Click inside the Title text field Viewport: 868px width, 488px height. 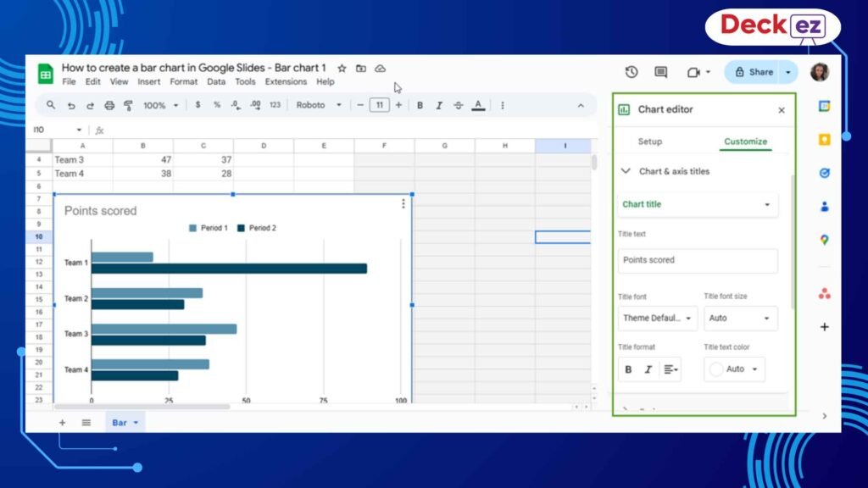(698, 261)
